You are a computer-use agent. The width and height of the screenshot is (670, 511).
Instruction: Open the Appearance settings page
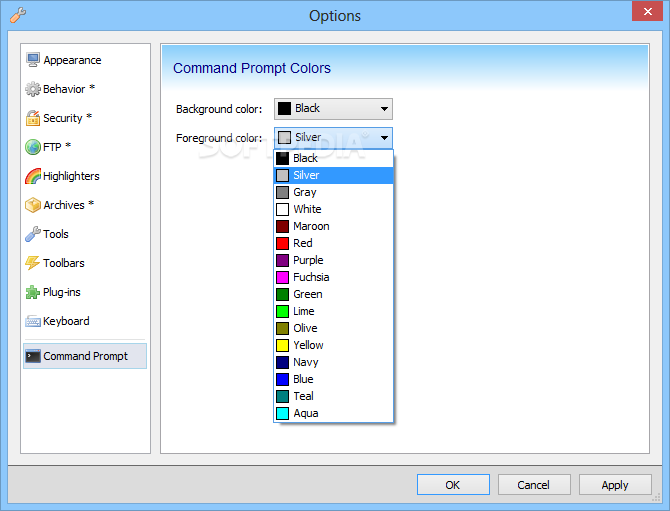pos(72,60)
